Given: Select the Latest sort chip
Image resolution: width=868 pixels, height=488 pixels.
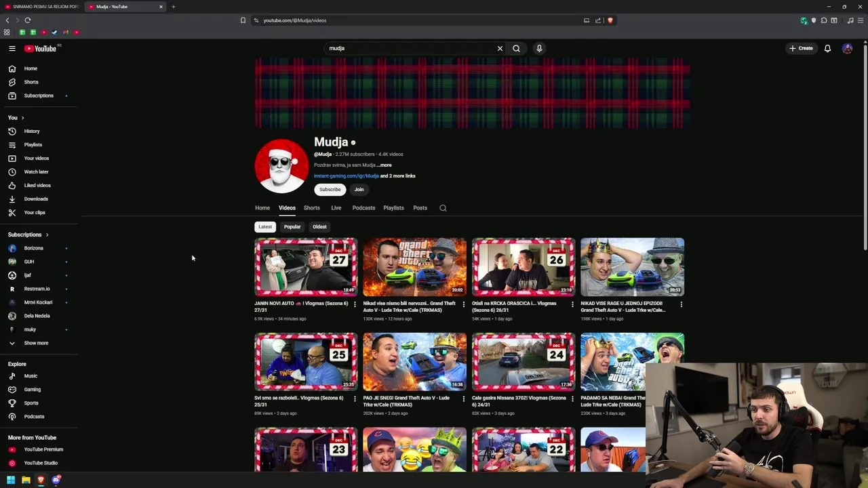Looking at the screenshot, I should [265, 227].
